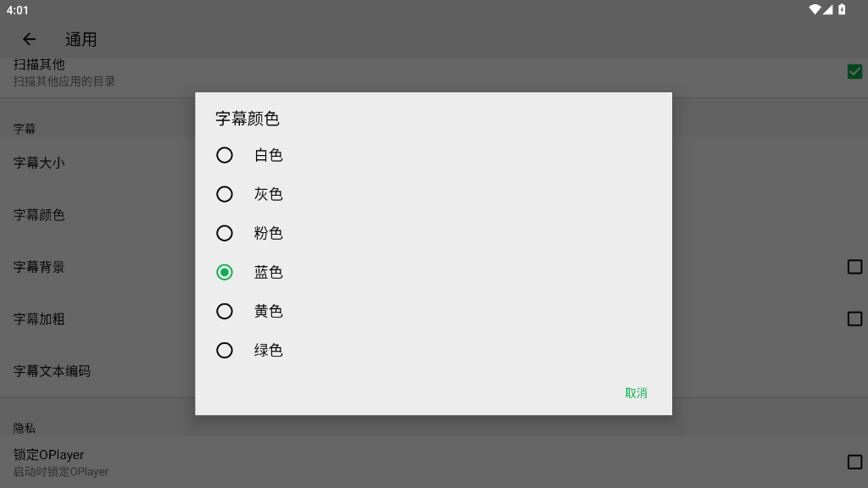Select the 灰色 radio button

225,194
